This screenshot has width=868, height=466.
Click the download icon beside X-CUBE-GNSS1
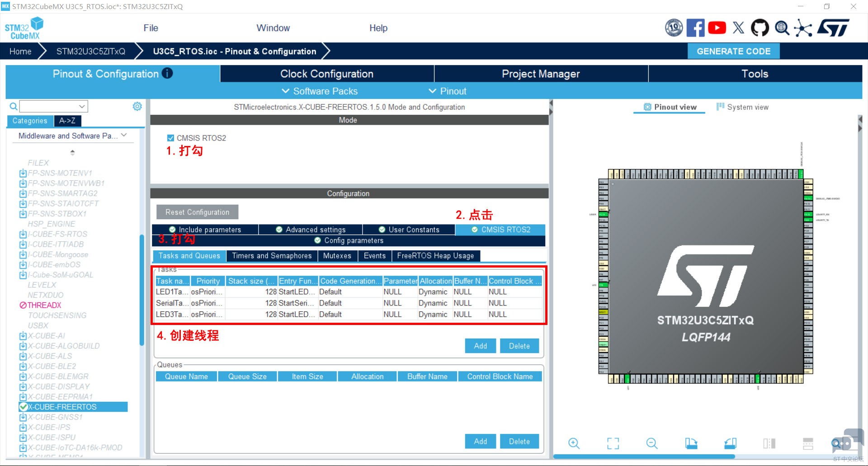(x=23, y=417)
